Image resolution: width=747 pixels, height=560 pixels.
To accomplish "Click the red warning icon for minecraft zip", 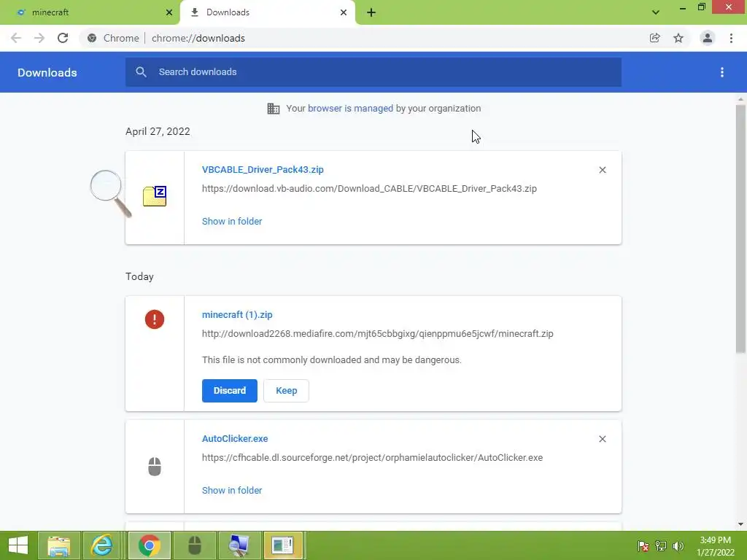I will point(155,319).
